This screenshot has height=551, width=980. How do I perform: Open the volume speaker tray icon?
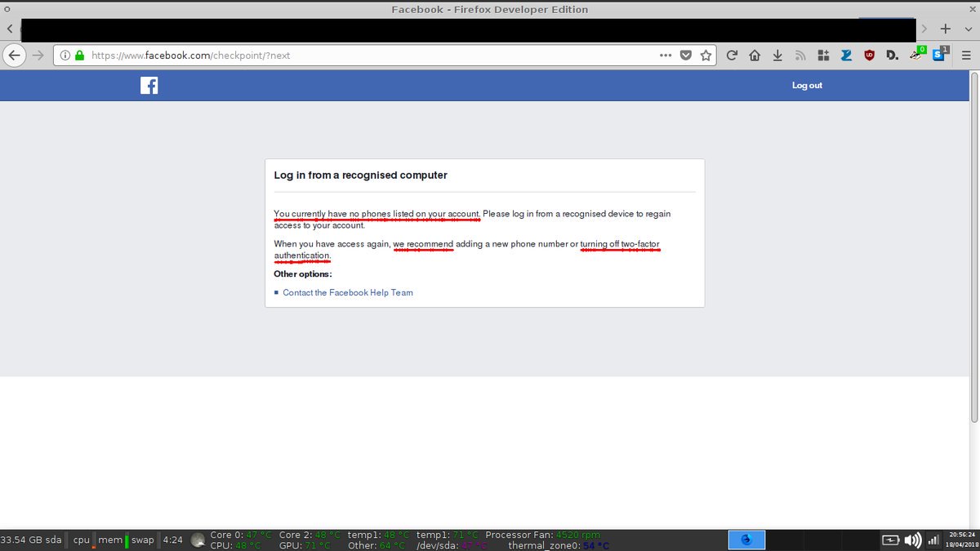click(912, 540)
